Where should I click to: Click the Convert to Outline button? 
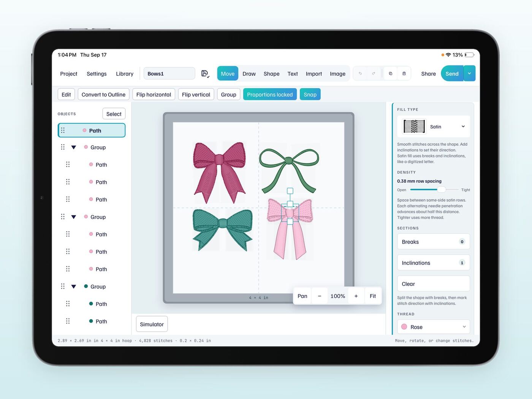(103, 95)
